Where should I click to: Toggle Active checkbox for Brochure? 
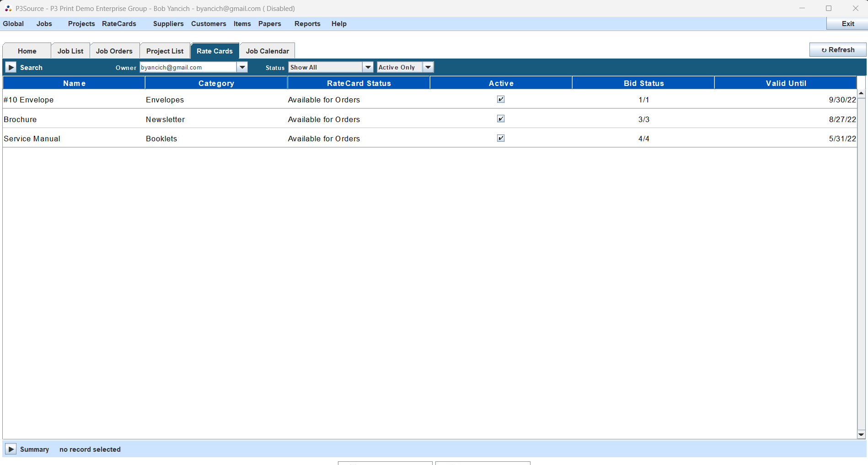click(x=501, y=119)
